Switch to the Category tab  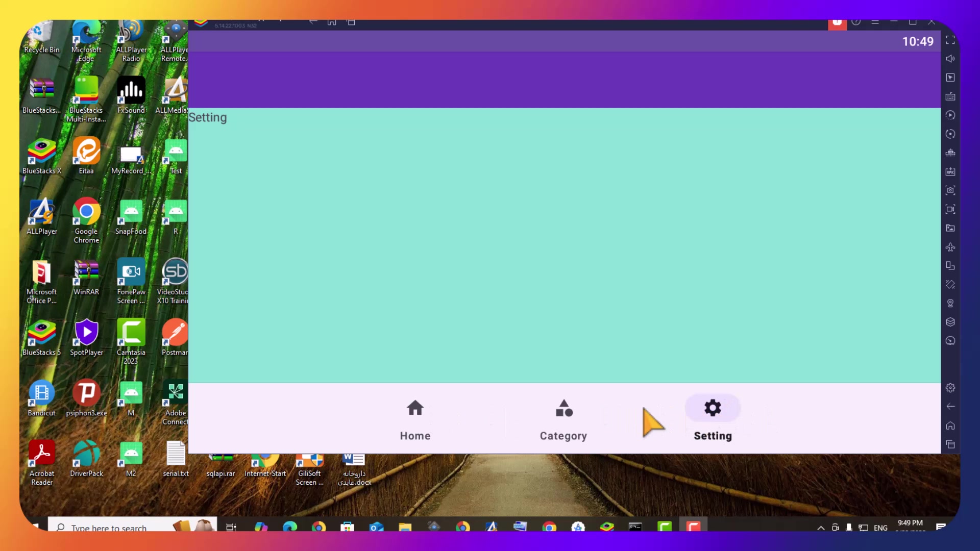tap(563, 419)
